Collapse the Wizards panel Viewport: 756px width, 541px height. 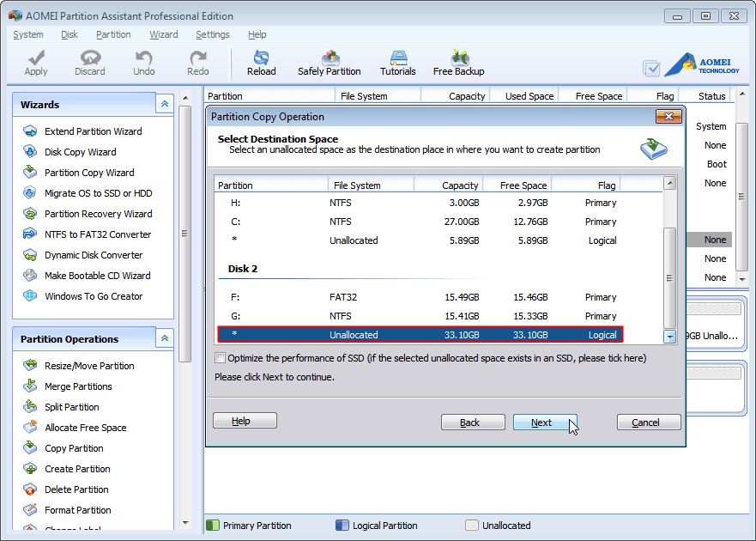(164, 103)
